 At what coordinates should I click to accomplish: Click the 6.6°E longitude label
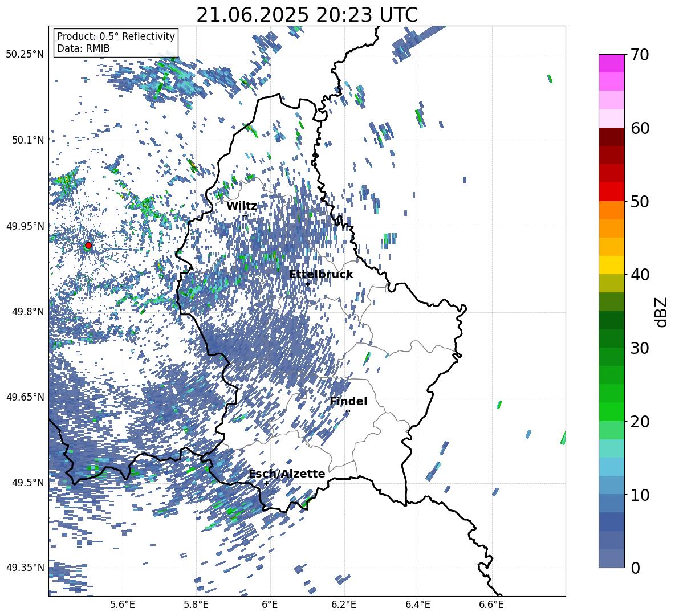(491, 605)
